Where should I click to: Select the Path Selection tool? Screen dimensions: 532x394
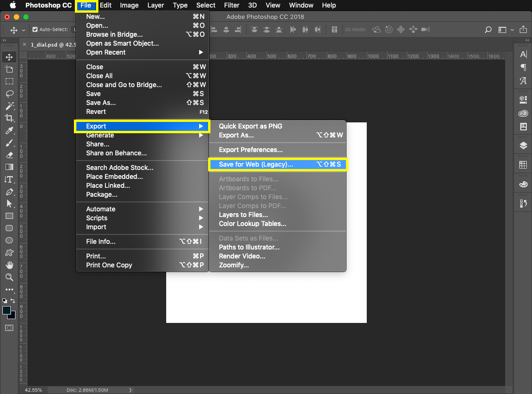[x=9, y=204]
